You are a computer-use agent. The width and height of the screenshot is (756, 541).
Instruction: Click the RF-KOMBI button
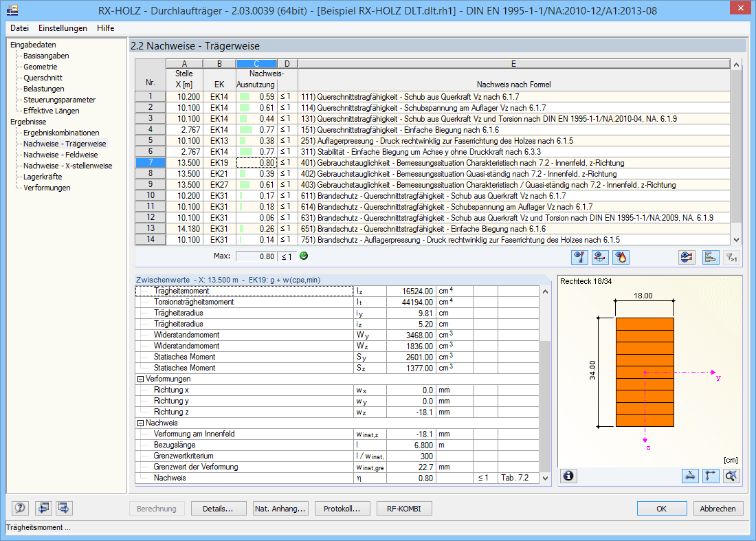404,508
